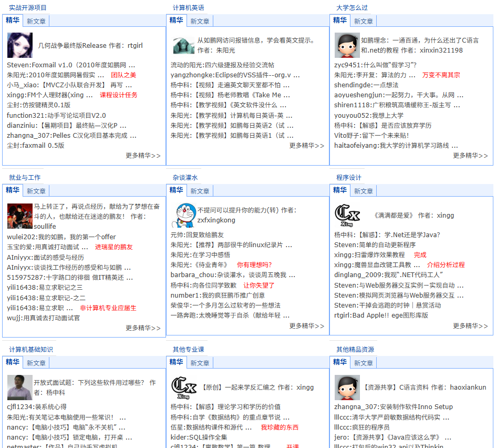This screenshot has width=496, height=448.
Task: Switch to 新文章 tab in 实战开源项目
Action: (36, 22)
